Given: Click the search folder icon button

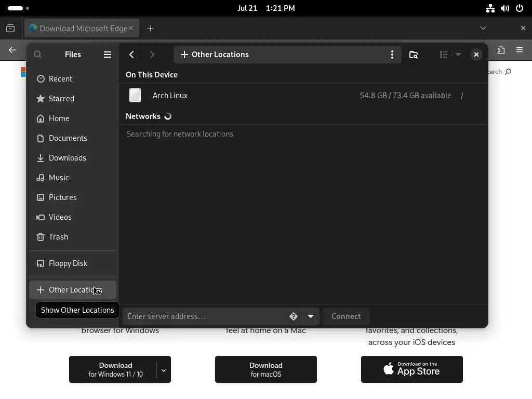Looking at the screenshot, I should pos(413,55).
